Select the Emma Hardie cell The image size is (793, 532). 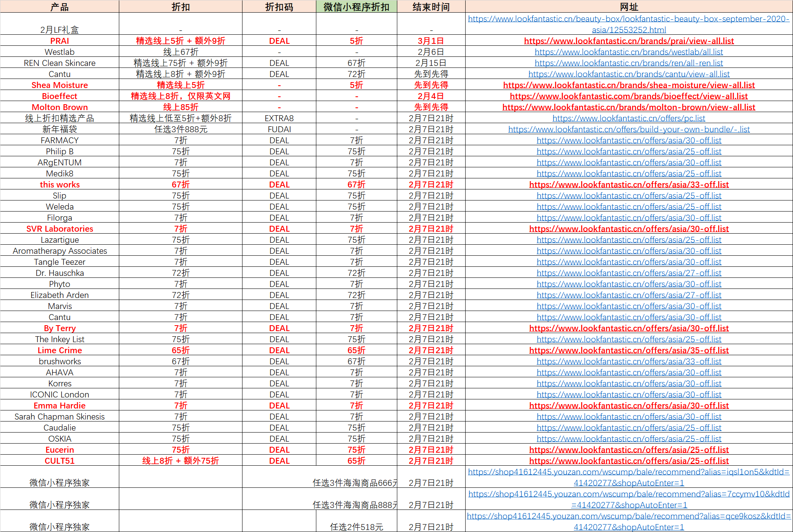coord(60,406)
